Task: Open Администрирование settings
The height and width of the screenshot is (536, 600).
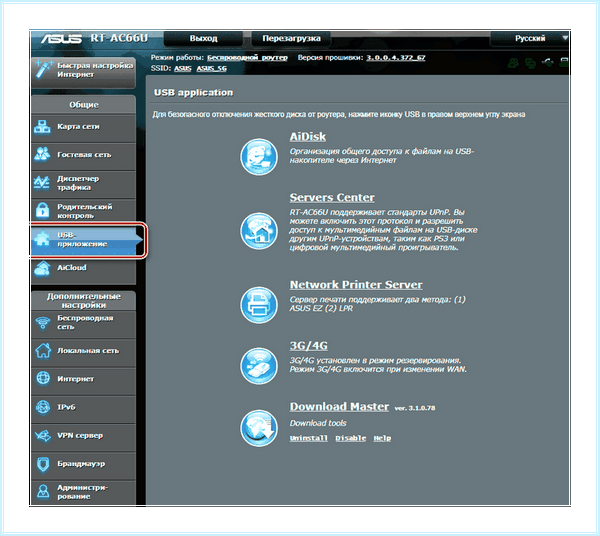Action: (x=83, y=493)
